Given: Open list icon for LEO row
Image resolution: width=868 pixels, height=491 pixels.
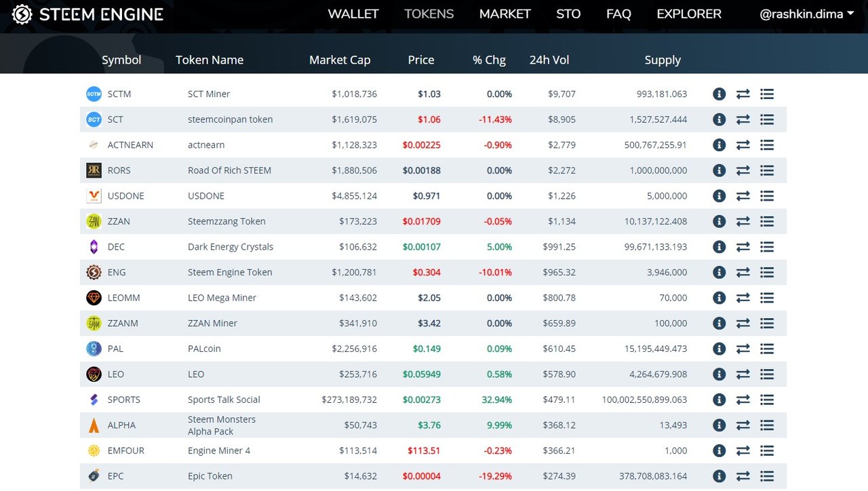Looking at the screenshot, I should (x=767, y=374).
